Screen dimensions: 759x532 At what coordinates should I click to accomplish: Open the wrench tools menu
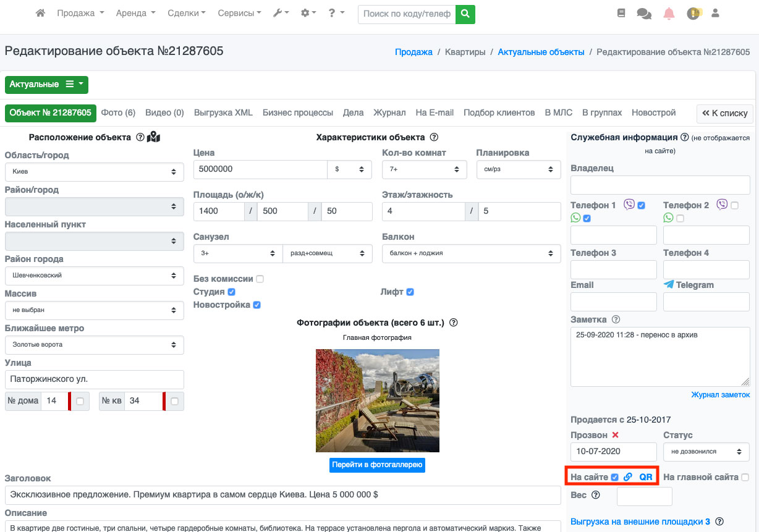[281, 14]
